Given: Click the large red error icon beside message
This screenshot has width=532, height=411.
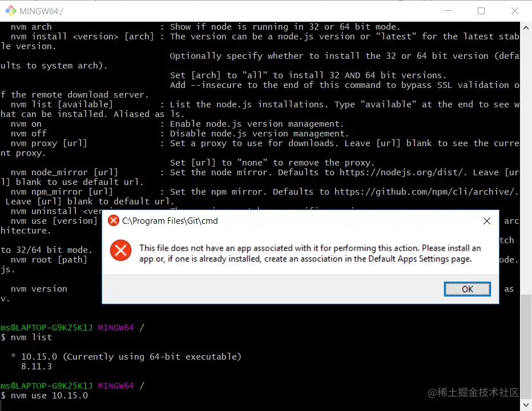Looking at the screenshot, I should tap(120, 251).
